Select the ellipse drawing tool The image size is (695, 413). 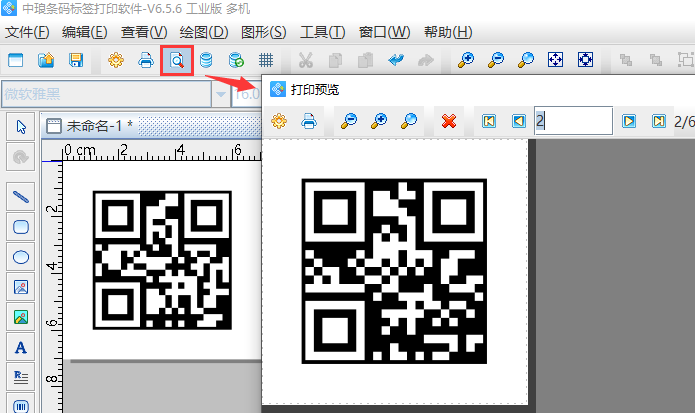point(20,257)
